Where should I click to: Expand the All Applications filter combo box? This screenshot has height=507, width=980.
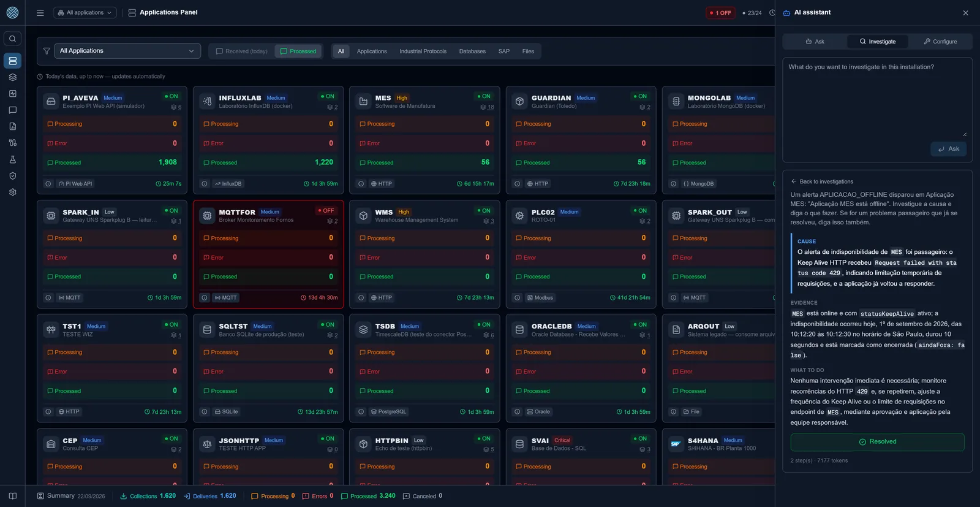pos(127,51)
